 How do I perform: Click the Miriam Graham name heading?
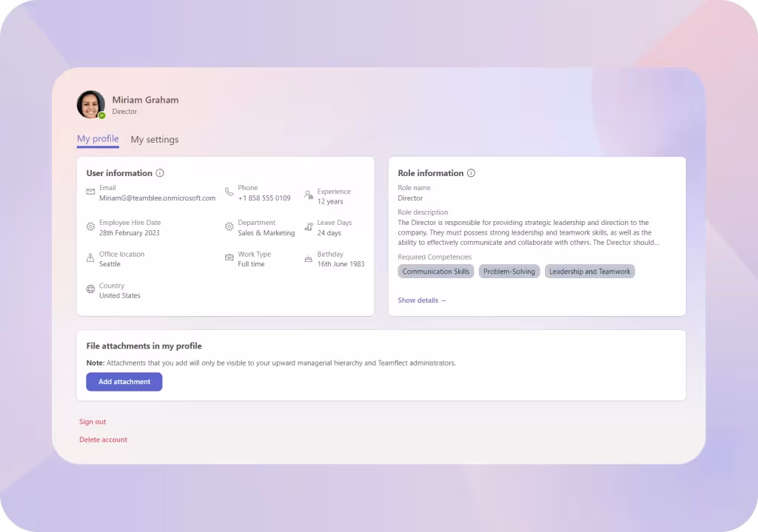pyautogui.click(x=146, y=100)
